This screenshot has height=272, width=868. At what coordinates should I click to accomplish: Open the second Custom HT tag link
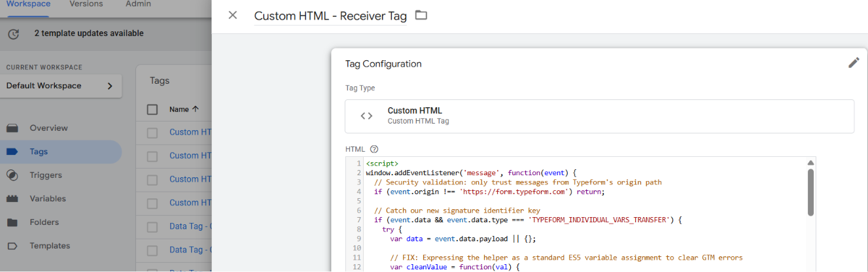click(x=190, y=156)
